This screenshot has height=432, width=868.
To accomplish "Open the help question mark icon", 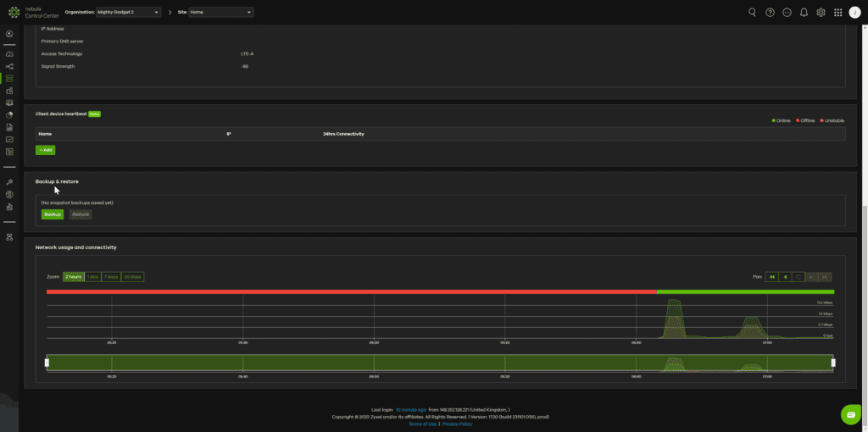I will pos(770,13).
